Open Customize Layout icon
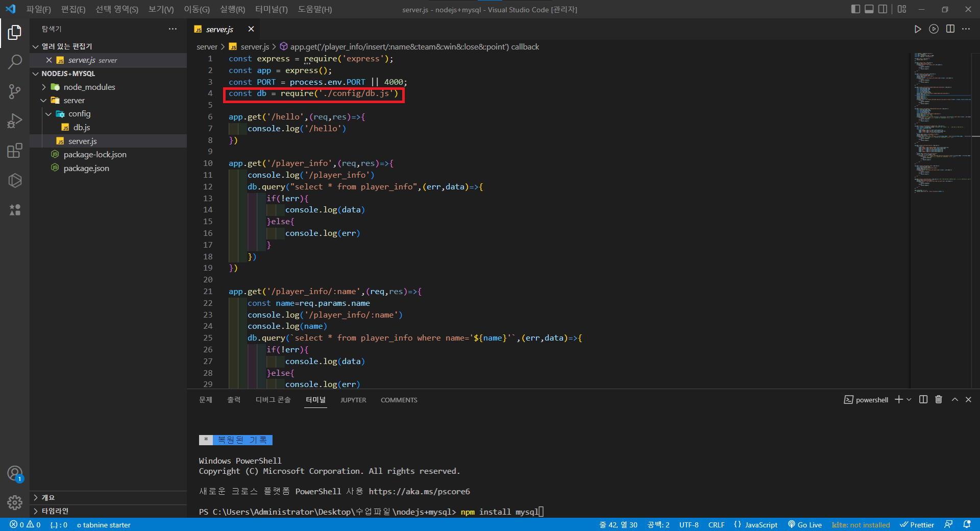980x531 pixels. pos(902,9)
